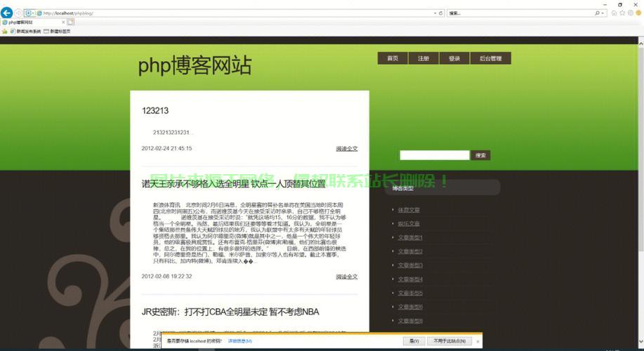Open the 娱乐文章 category link

click(409, 224)
